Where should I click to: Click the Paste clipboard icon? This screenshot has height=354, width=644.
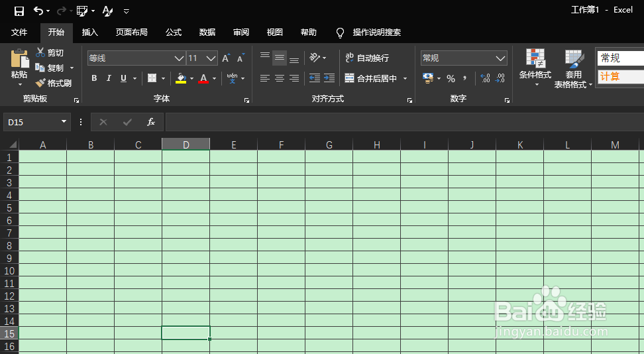point(19,59)
